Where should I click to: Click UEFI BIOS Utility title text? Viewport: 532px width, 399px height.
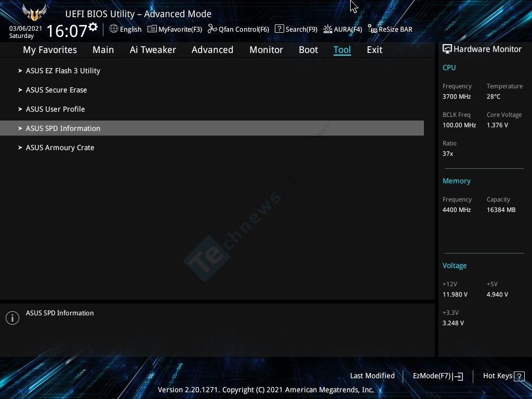[x=138, y=14]
